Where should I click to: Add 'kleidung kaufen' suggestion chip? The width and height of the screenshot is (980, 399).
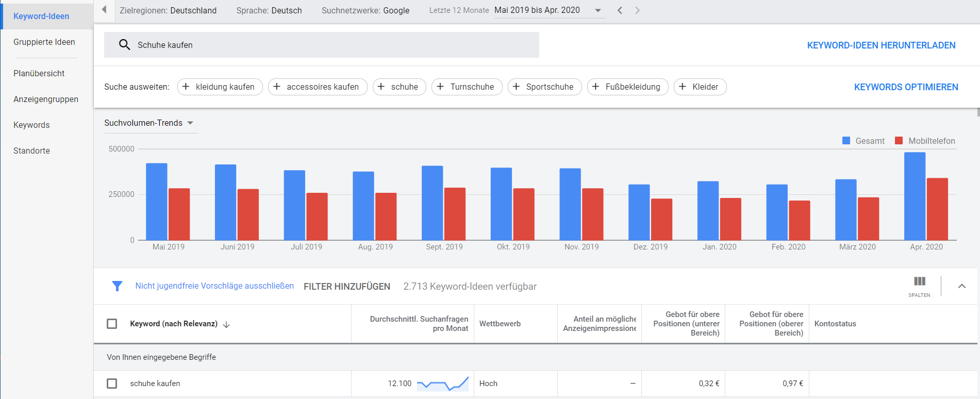click(x=220, y=87)
